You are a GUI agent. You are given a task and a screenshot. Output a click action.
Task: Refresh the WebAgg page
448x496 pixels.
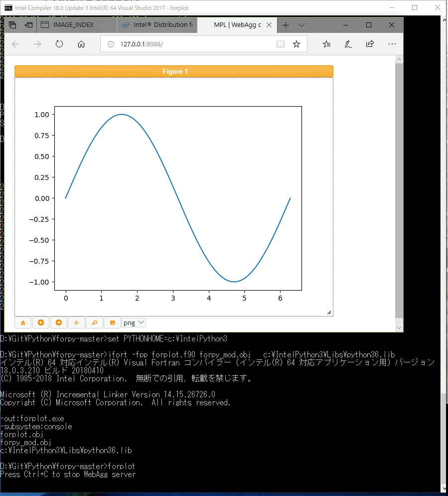59,44
